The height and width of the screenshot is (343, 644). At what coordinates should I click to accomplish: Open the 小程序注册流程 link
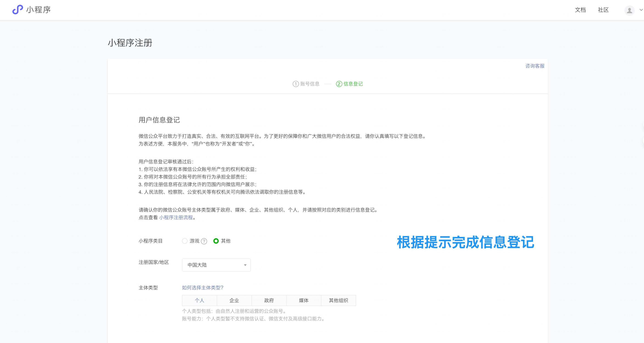[x=176, y=217]
